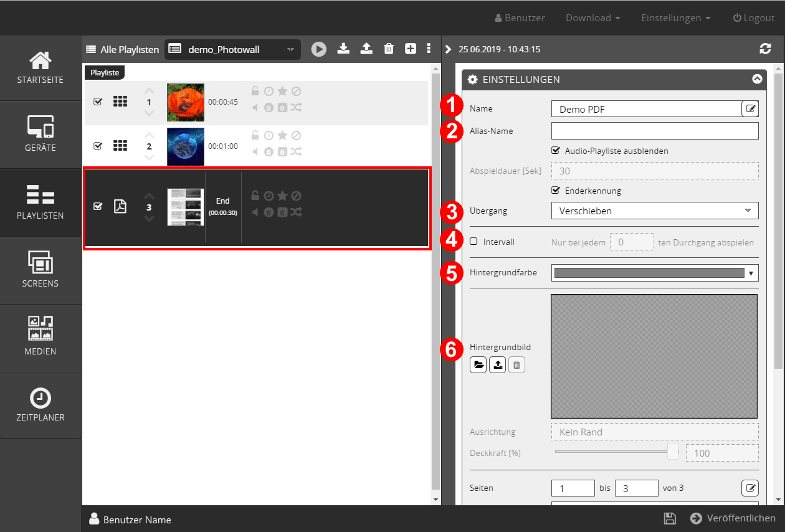Screen dimensions: 785x532
Task: Open the three-dot more options menu
Action: [x=429, y=49]
